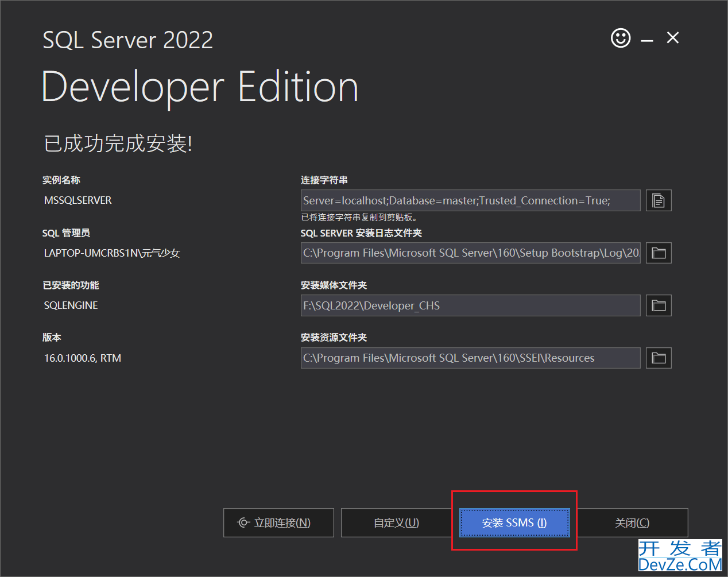Click the 实例名称 label
Viewport: 728px width, 577px height.
click(61, 180)
